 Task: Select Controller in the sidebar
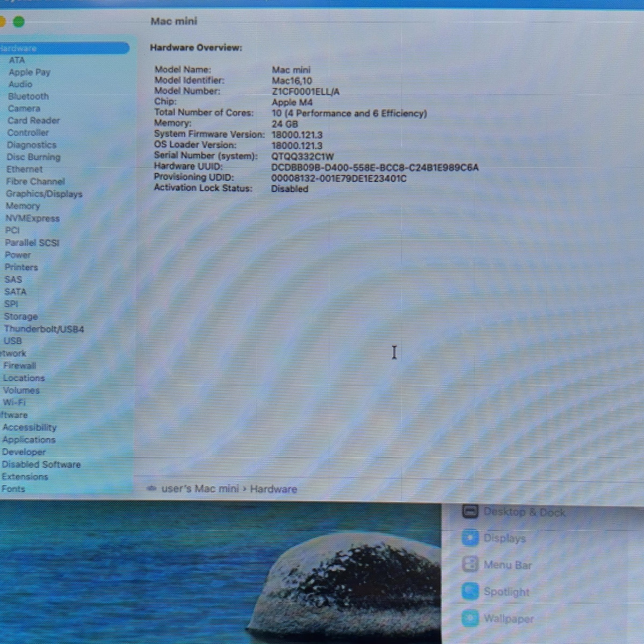(28, 133)
